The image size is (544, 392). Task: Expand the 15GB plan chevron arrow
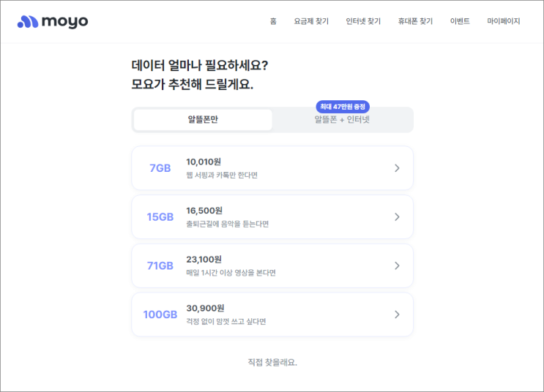[x=397, y=217]
